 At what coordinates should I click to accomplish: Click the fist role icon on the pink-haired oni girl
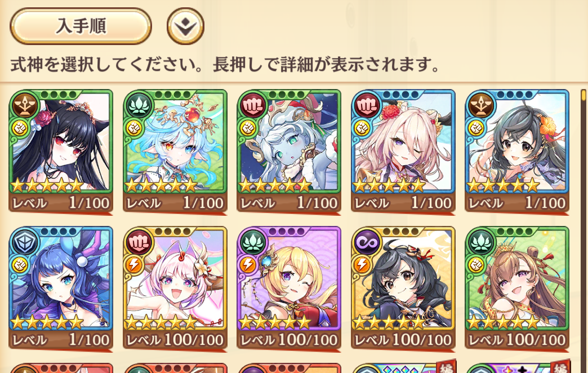pos(139,242)
